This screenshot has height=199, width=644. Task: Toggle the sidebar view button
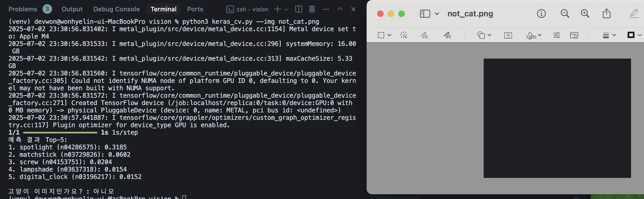425,13
